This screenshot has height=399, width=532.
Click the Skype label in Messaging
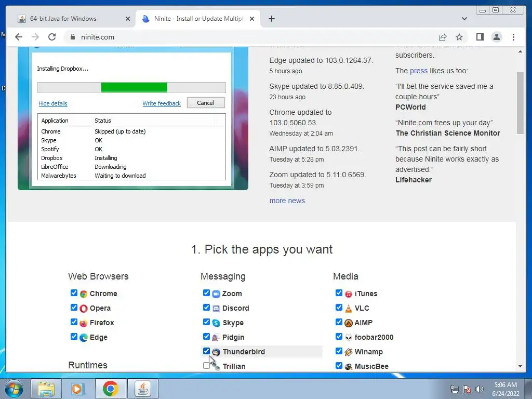tap(233, 323)
